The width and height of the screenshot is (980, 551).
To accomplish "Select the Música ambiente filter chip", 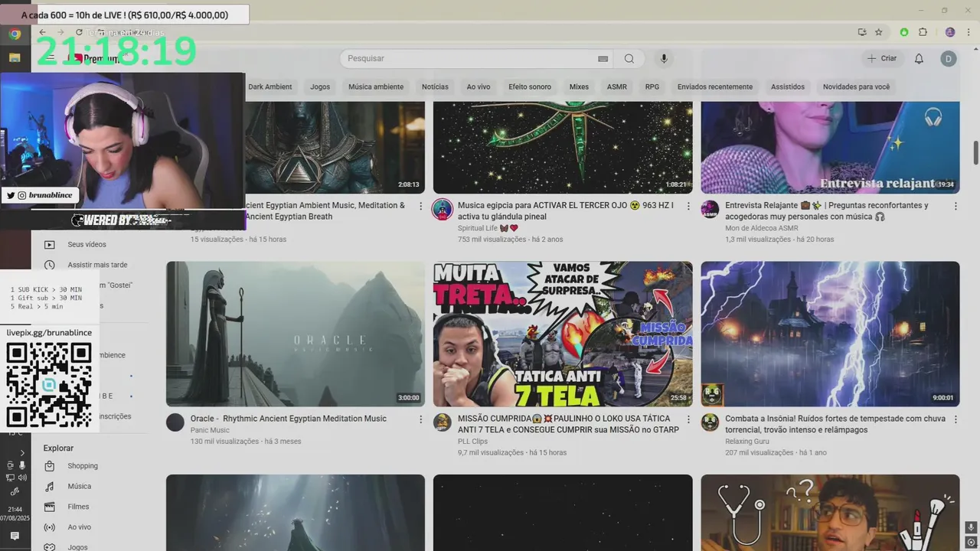I will coord(376,86).
